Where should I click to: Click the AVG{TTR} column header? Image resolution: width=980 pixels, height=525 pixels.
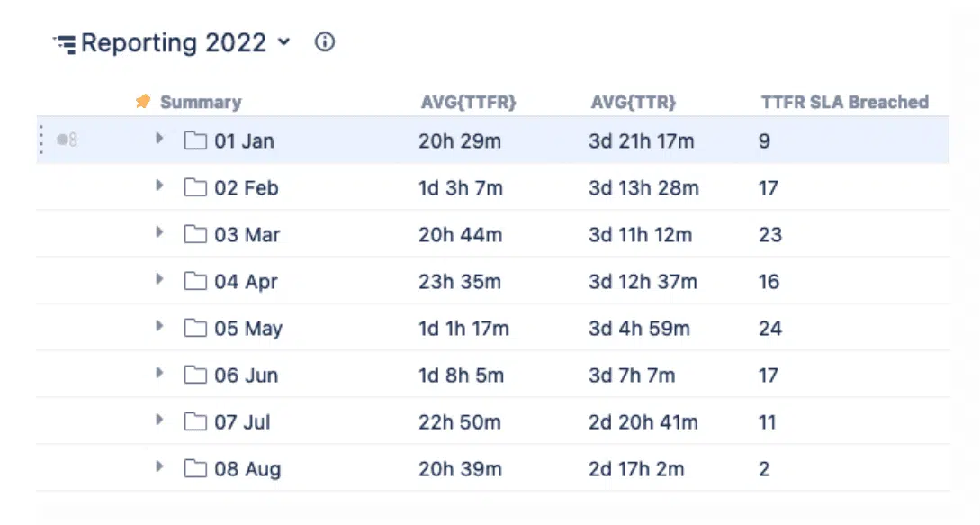click(634, 102)
